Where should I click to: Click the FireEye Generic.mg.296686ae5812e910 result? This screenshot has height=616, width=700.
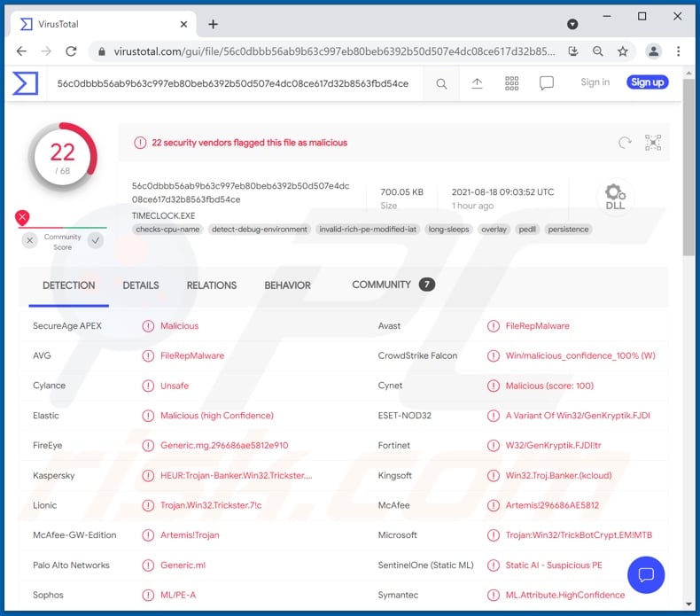click(x=224, y=445)
